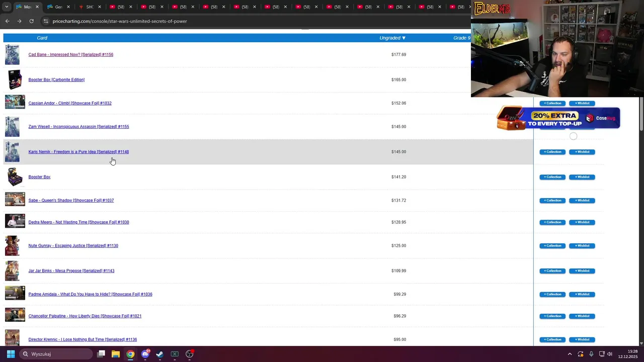
Task: Open Sabe - Queen's Shadow link
Action: pos(71,200)
